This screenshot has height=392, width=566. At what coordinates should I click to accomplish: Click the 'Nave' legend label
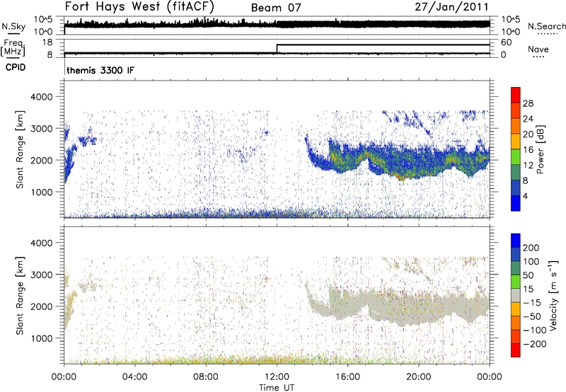[x=538, y=49]
